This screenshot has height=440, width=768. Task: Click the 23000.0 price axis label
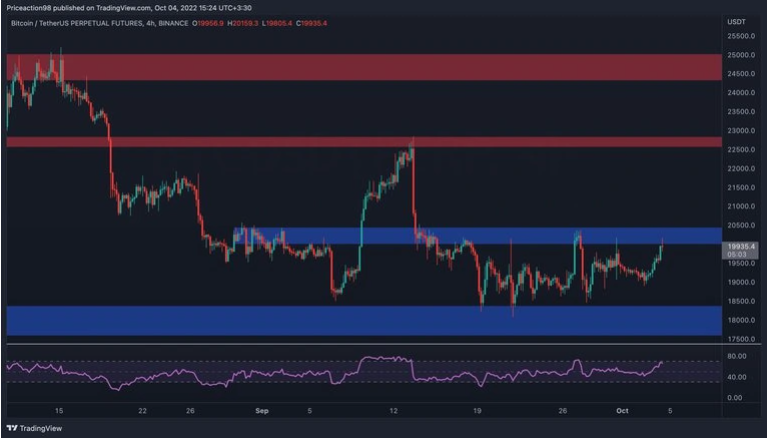741,131
